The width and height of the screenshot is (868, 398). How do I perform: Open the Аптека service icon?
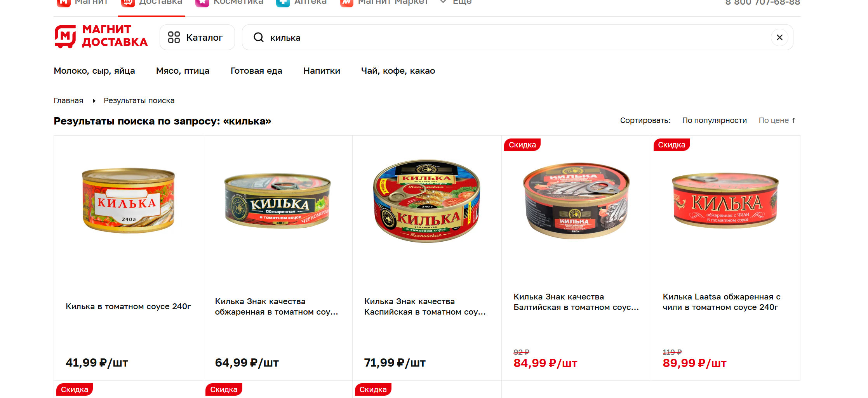click(283, 2)
